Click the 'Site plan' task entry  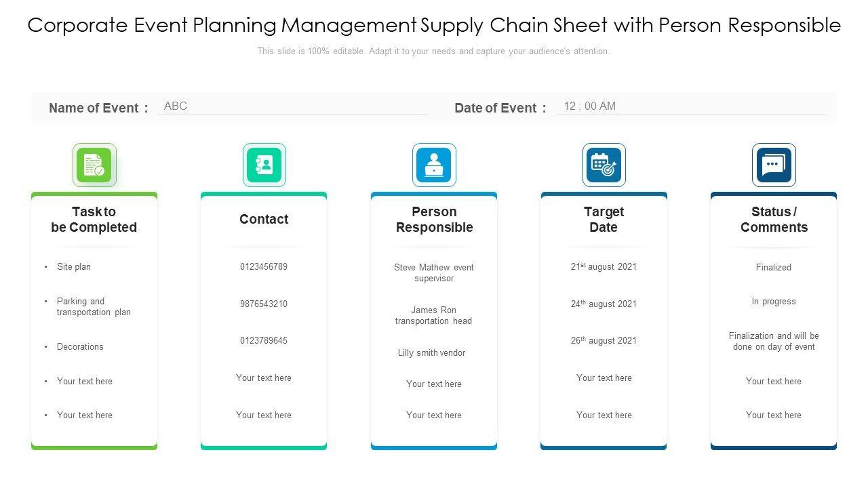pyautogui.click(x=74, y=267)
